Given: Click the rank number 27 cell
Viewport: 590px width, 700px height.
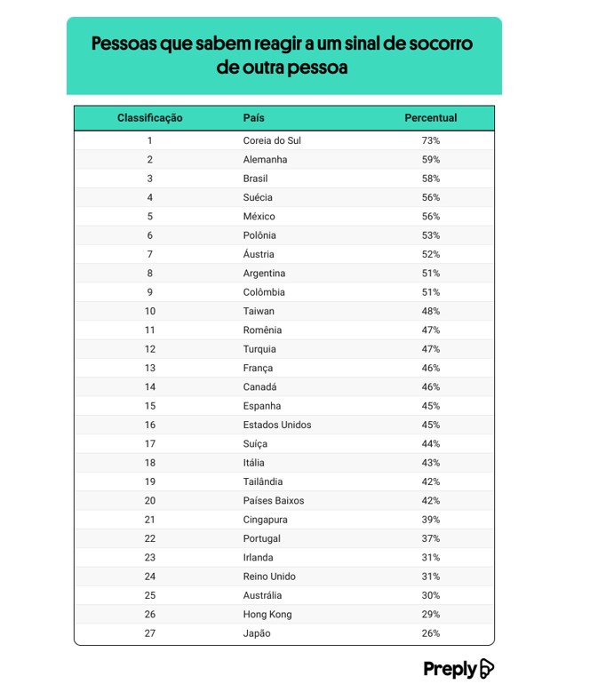Looking at the screenshot, I should click(x=149, y=633).
